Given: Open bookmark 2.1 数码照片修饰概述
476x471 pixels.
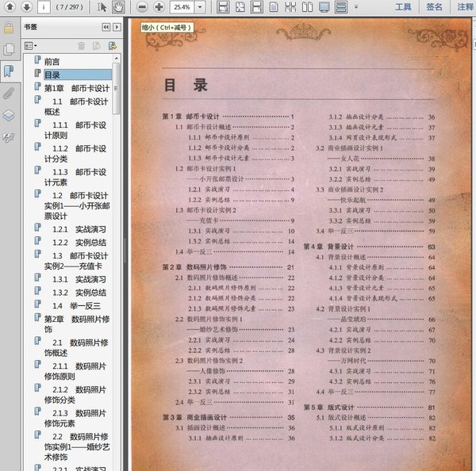Looking at the screenshot, I should click(76, 348).
